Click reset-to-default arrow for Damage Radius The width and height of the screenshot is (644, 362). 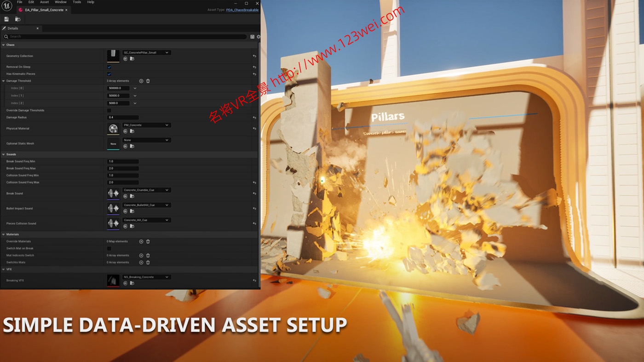click(x=254, y=117)
